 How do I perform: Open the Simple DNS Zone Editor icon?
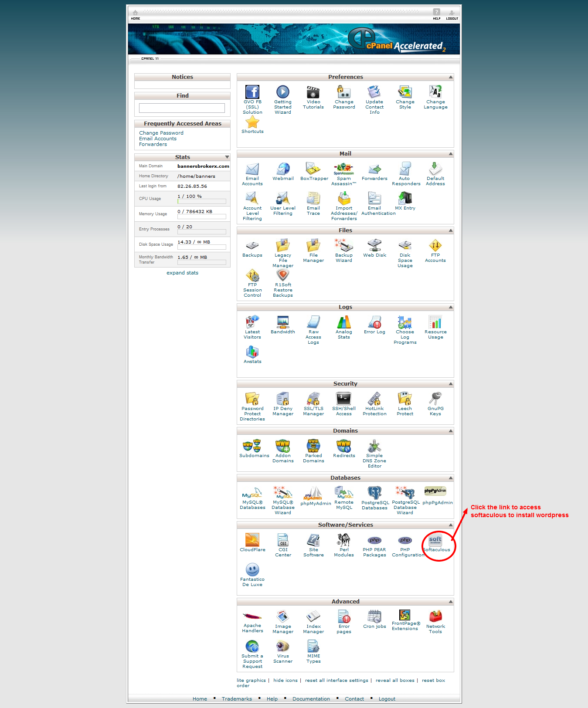pos(374,446)
